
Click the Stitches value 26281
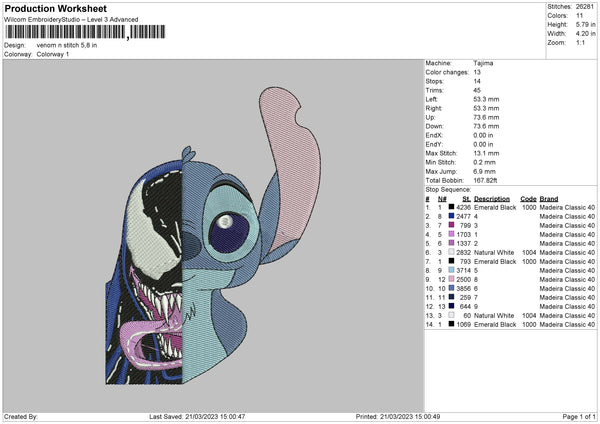tap(584, 7)
